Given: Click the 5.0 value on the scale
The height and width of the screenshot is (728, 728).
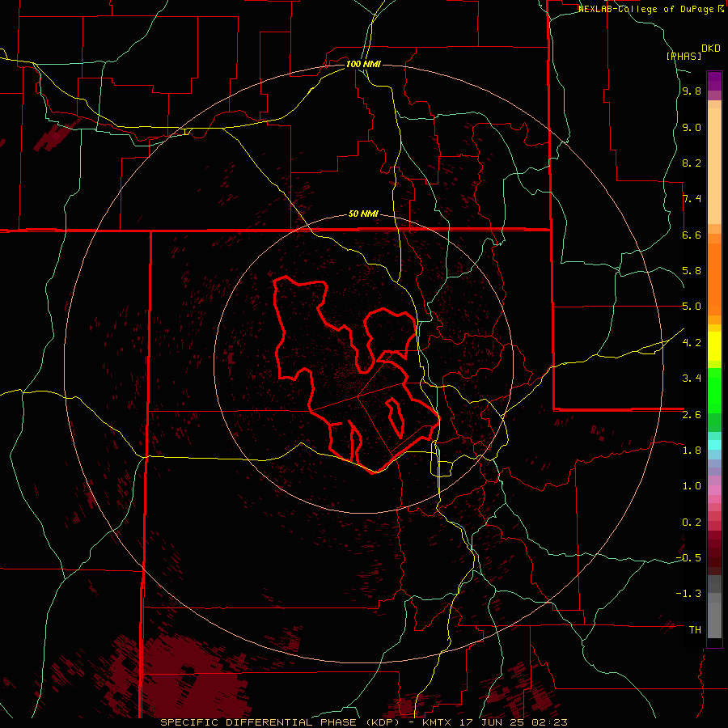Looking at the screenshot, I should (692, 307).
